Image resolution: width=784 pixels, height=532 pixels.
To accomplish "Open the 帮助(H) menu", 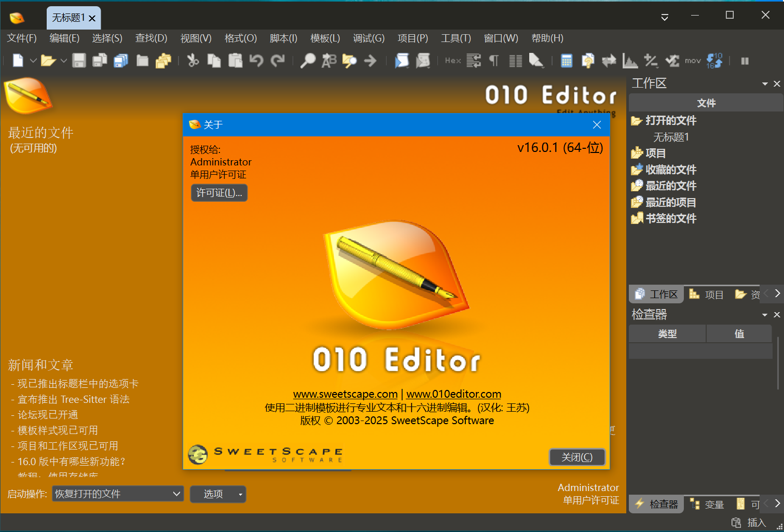I will pyautogui.click(x=547, y=38).
